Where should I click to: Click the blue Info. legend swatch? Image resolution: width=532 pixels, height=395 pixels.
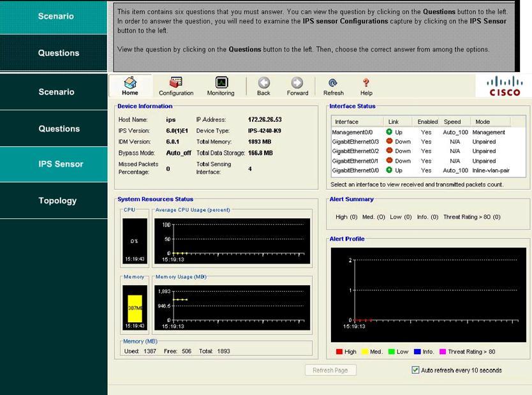coord(417,352)
